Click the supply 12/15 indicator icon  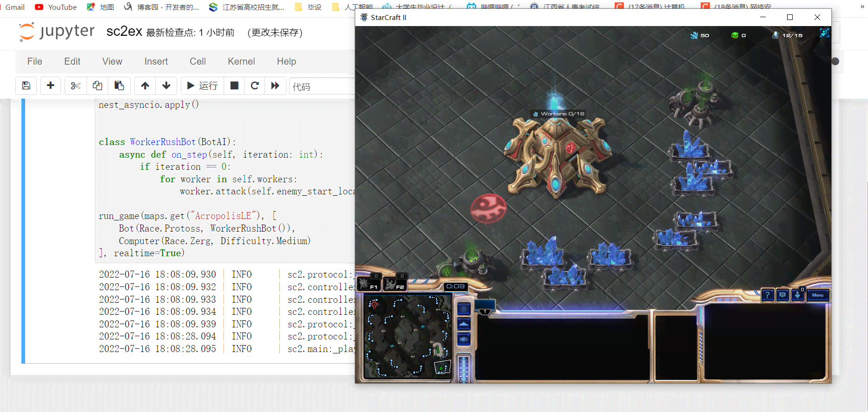pos(775,35)
